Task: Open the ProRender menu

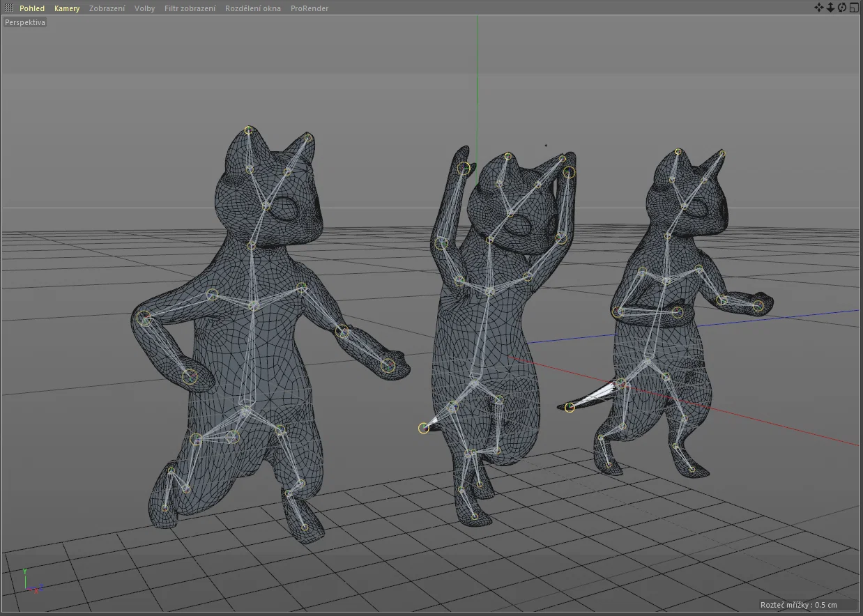Action: coord(310,8)
